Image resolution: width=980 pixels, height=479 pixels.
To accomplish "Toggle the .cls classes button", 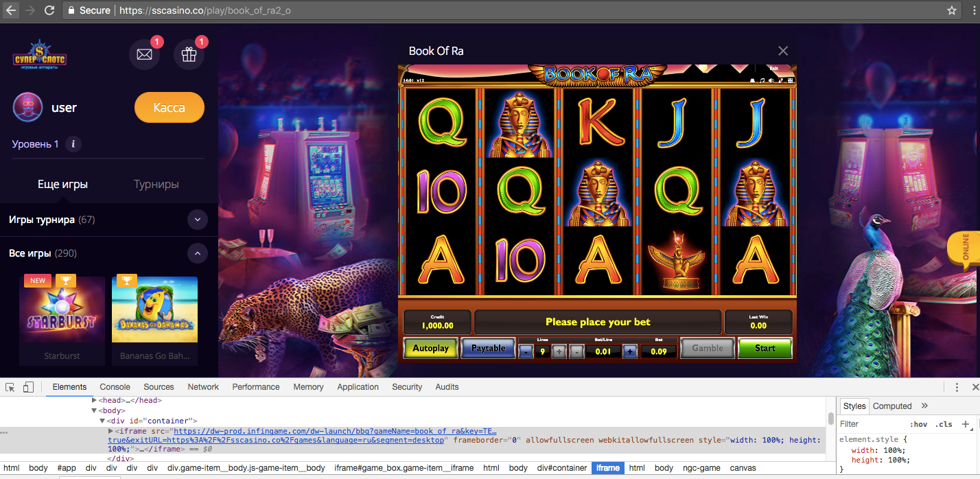I will click(x=944, y=424).
